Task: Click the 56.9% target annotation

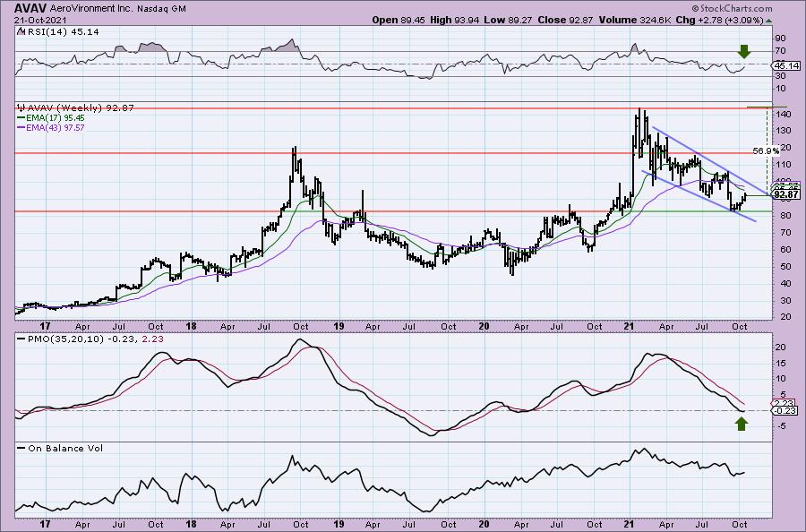Action: [x=766, y=151]
